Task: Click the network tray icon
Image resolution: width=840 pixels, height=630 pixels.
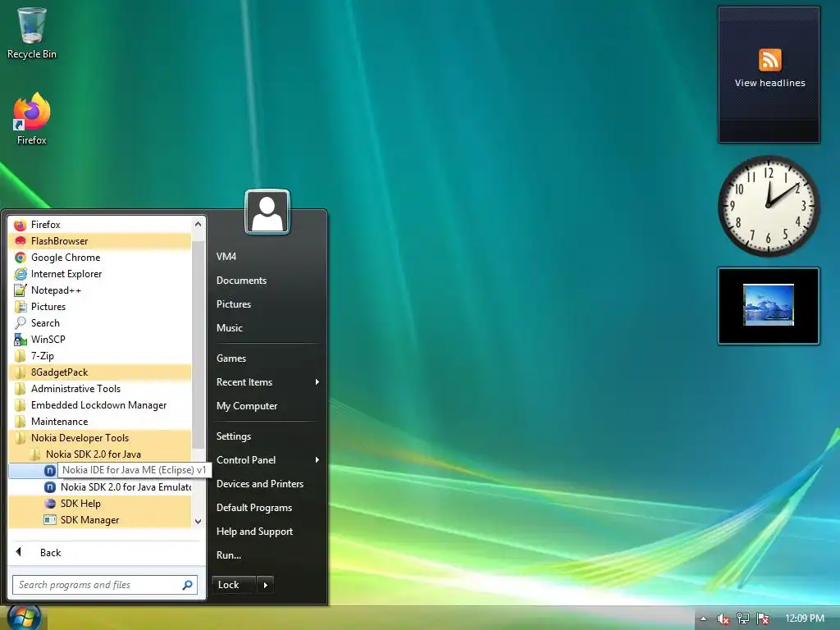Action: click(743, 619)
